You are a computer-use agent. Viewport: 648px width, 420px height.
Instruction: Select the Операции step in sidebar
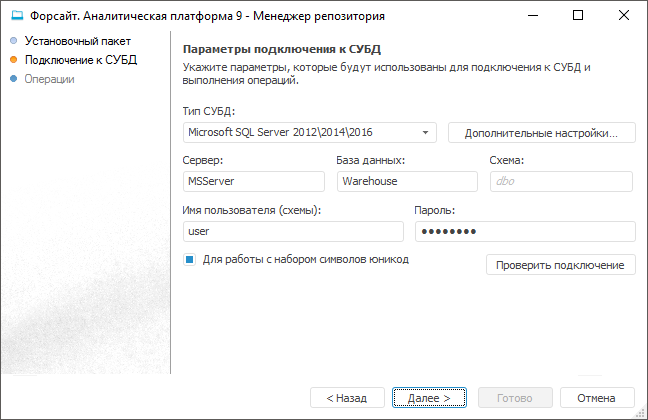click(50, 78)
